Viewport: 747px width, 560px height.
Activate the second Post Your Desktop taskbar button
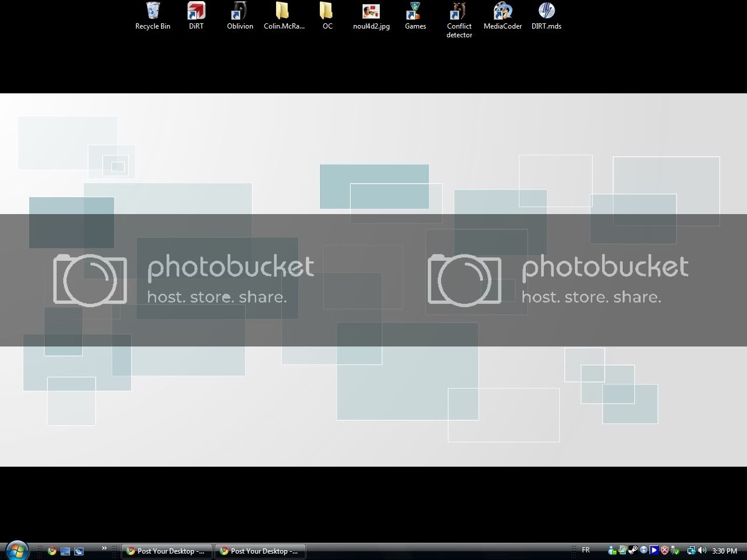[260, 551]
